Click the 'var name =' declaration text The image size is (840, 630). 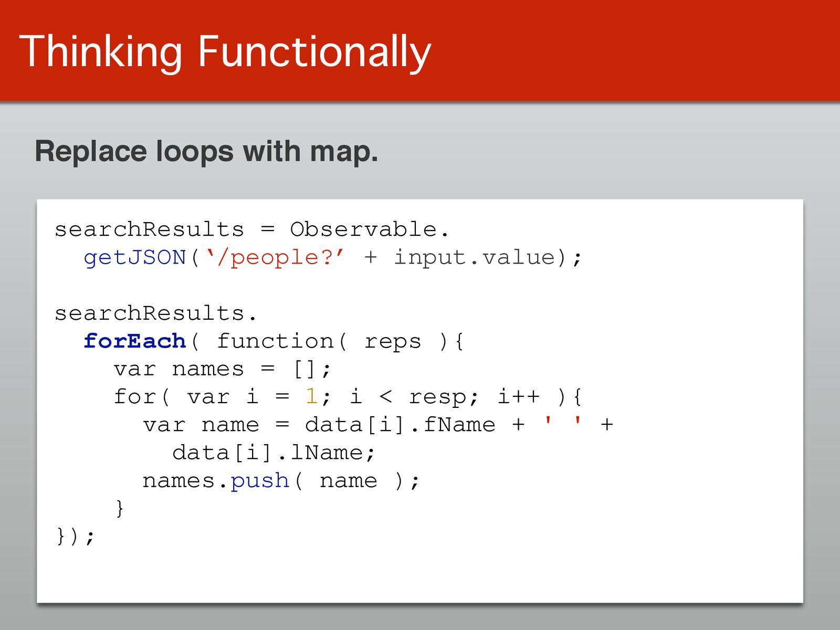(216, 424)
